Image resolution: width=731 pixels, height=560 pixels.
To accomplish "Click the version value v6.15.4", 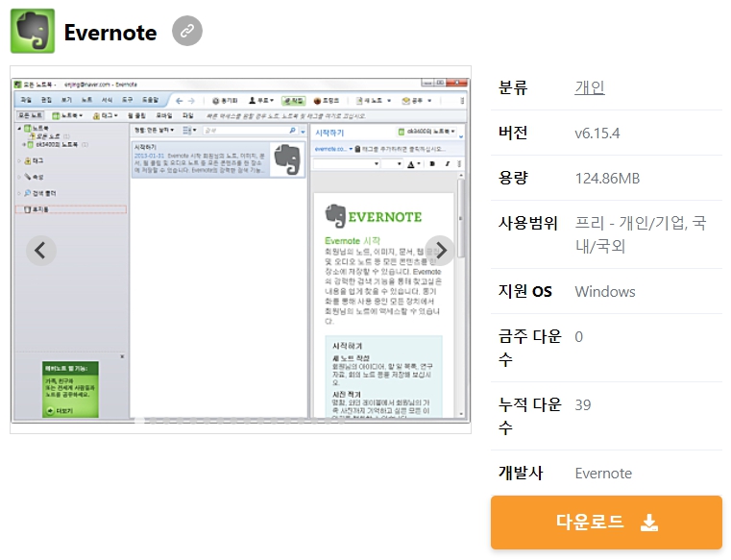I will pos(597,134).
